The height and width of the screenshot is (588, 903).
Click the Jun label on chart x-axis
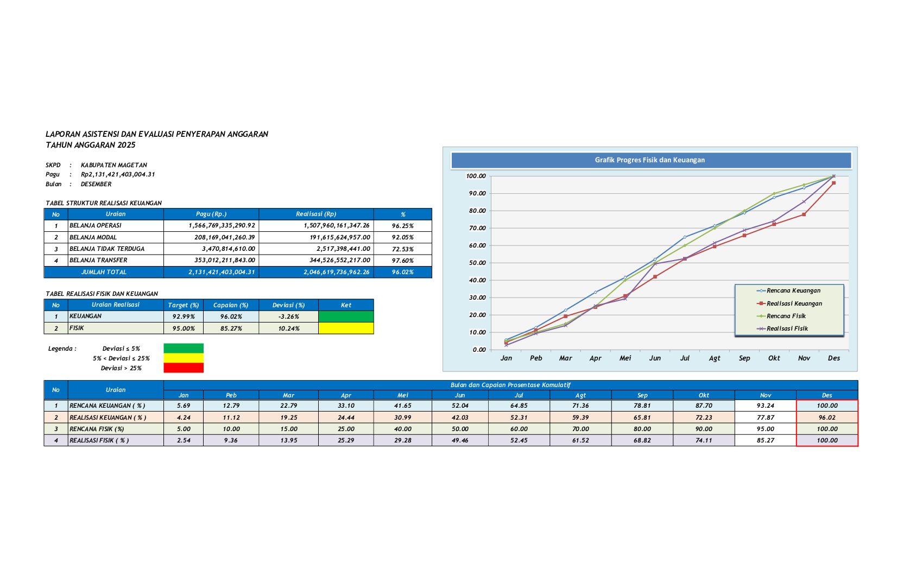[655, 358]
